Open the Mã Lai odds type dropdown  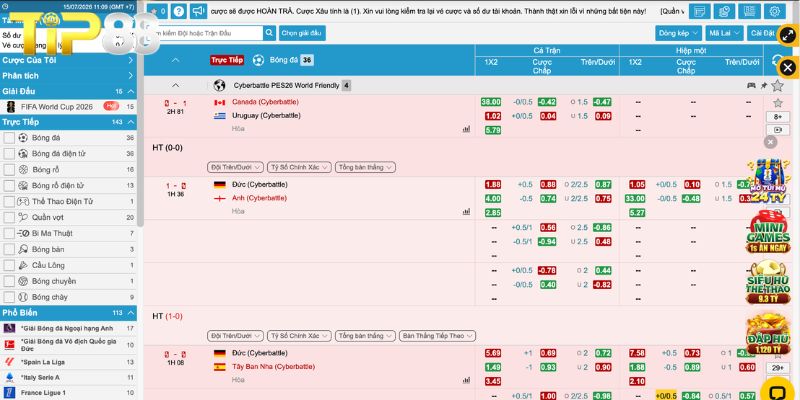(724, 33)
